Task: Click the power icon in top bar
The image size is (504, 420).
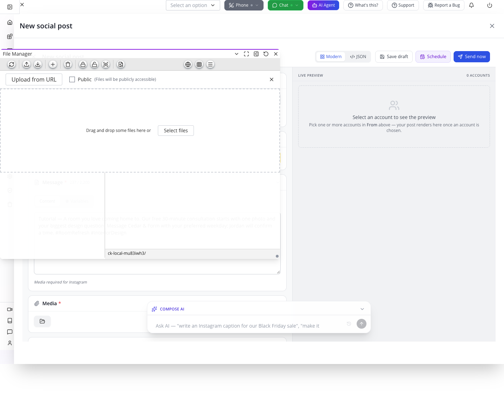Action: (x=490, y=5)
